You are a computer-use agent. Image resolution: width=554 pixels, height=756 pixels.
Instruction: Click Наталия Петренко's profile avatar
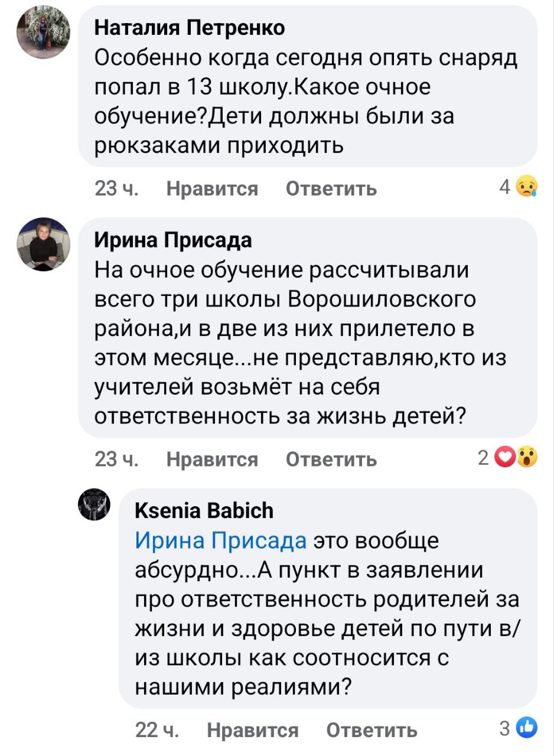[x=43, y=32]
